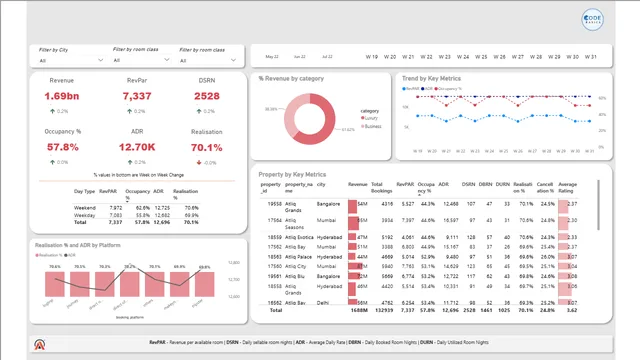Sort property table by Cancellation % header
Image resolution: width=640 pixels, height=360 pixels.
pos(545,188)
